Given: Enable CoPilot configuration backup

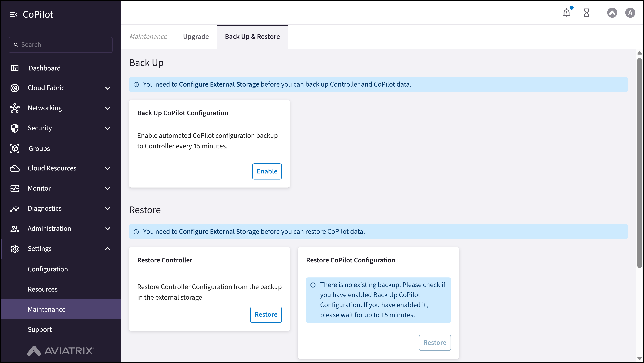Looking at the screenshot, I should click(267, 171).
